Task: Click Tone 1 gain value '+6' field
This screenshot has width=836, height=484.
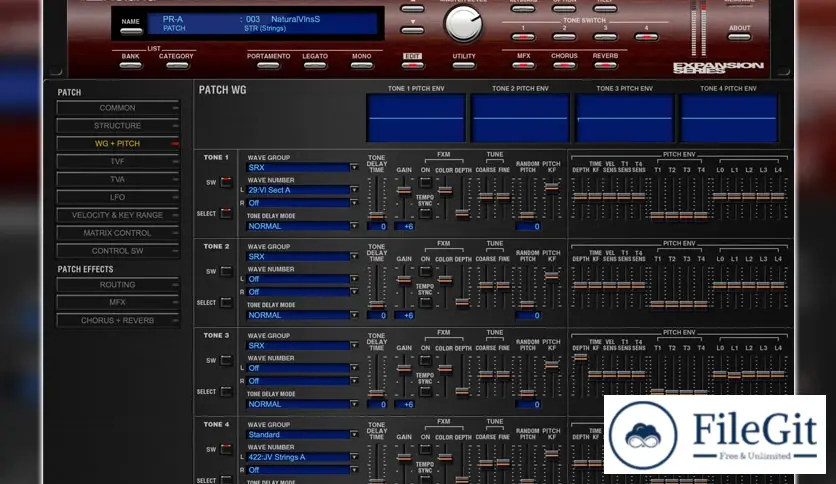Action: coord(404,226)
